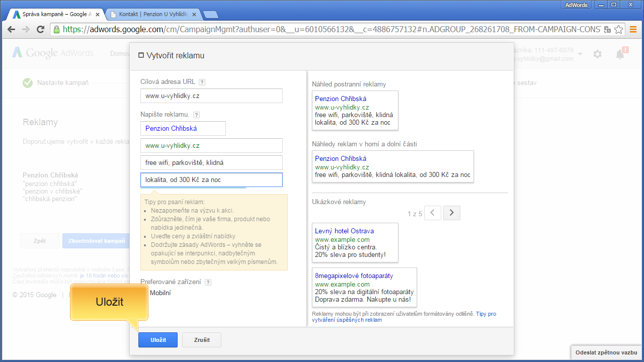644x362 pixels.
Task: Click the green checkmark beside Nastavte kampaň
Action: pos(28,83)
